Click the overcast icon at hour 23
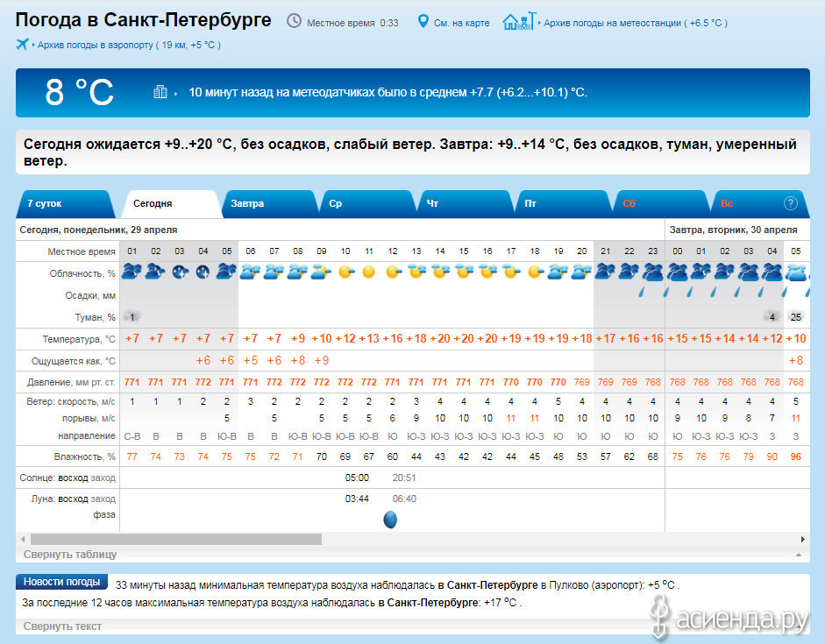 (x=653, y=272)
